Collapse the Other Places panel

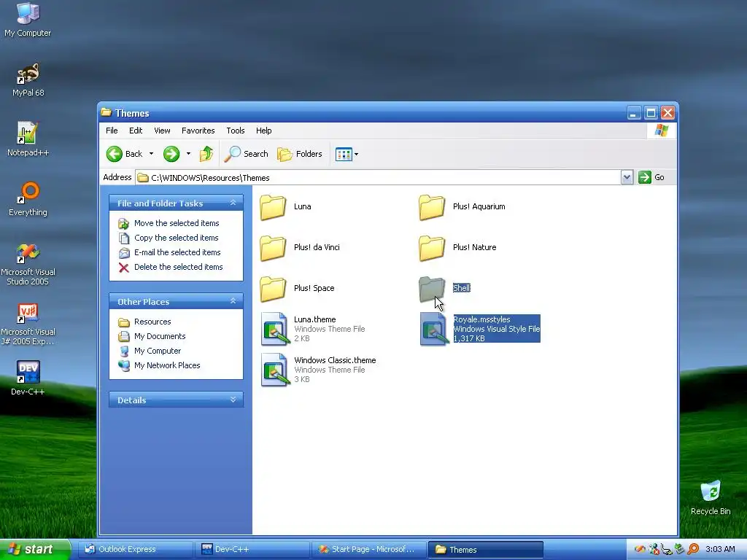(x=233, y=301)
